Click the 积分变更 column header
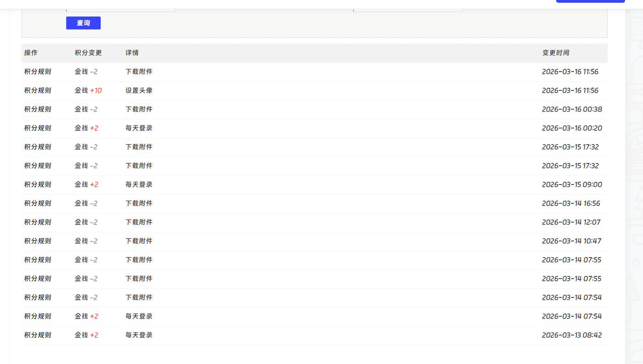The height and width of the screenshot is (364, 643). point(88,53)
